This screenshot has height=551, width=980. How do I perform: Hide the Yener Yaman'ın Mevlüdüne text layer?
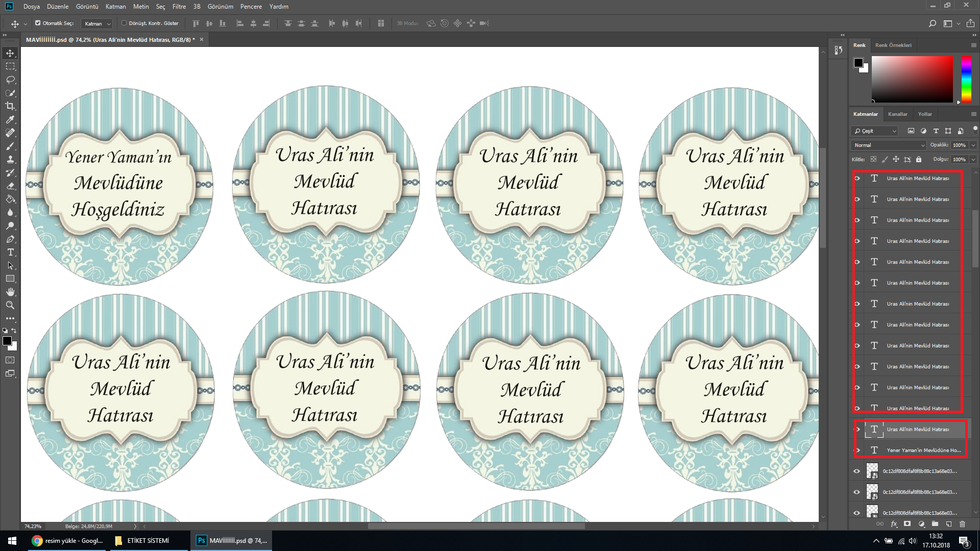(x=857, y=450)
